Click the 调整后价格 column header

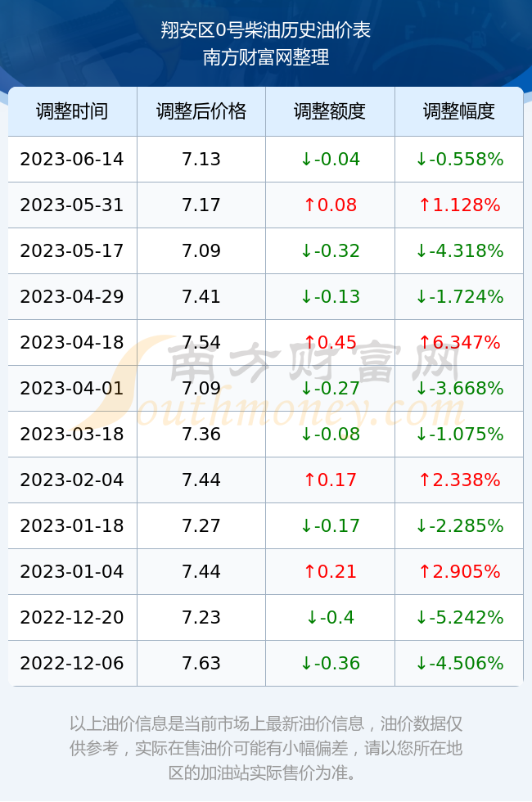(201, 111)
